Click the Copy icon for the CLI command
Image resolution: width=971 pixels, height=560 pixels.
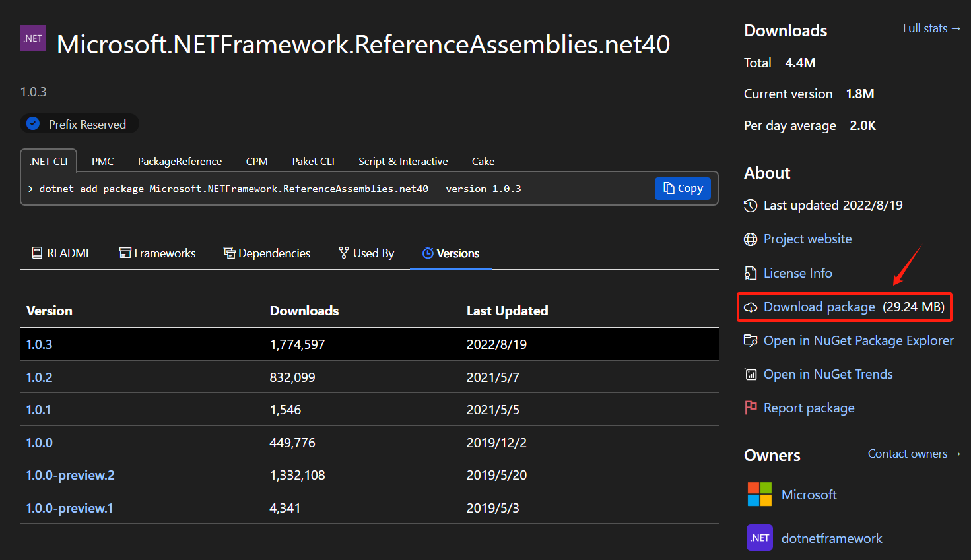(682, 188)
